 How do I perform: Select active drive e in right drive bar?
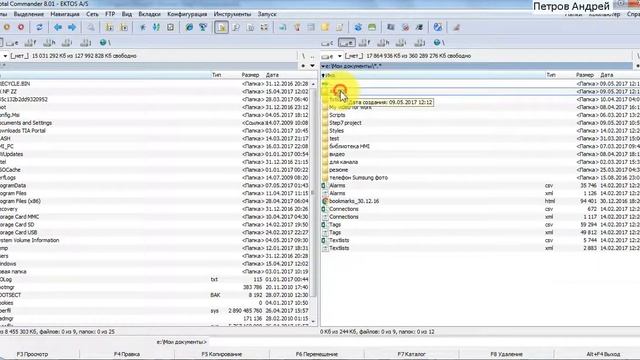[347, 42]
